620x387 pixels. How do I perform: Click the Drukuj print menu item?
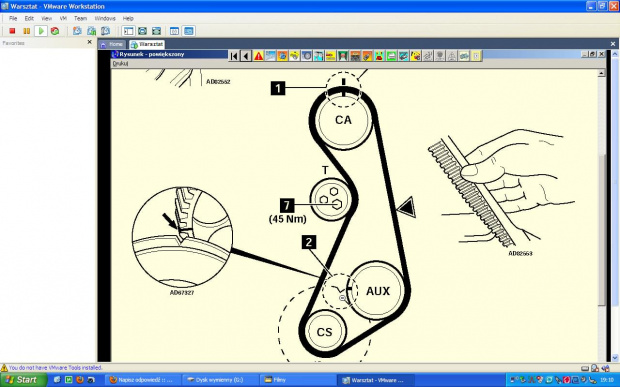pyautogui.click(x=120, y=63)
